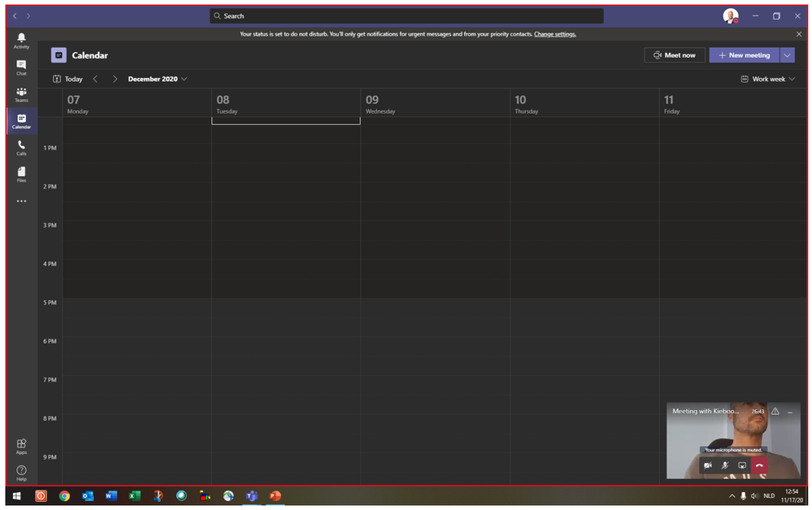Go to Teams in the sidebar
This screenshot has height=510, width=812.
[21, 94]
